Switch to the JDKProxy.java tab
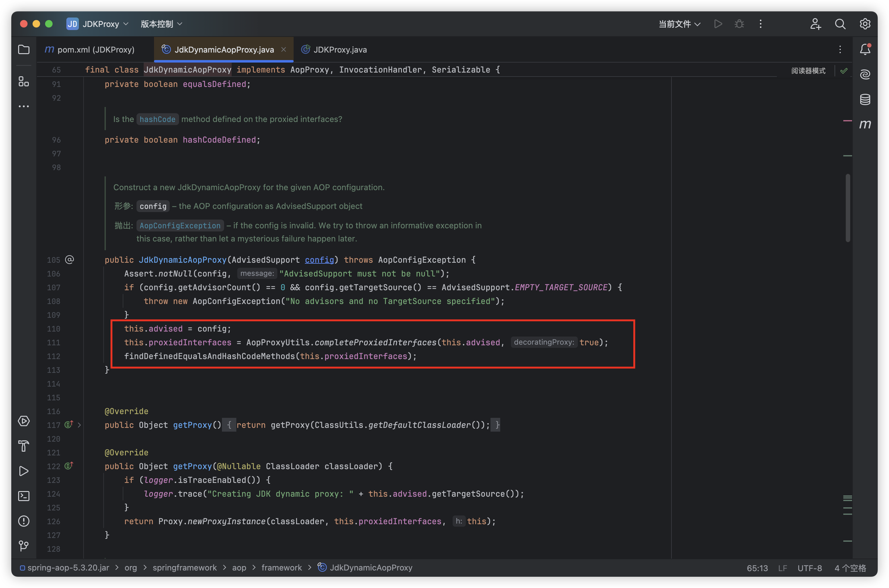This screenshot has width=889, height=588. pyautogui.click(x=334, y=49)
